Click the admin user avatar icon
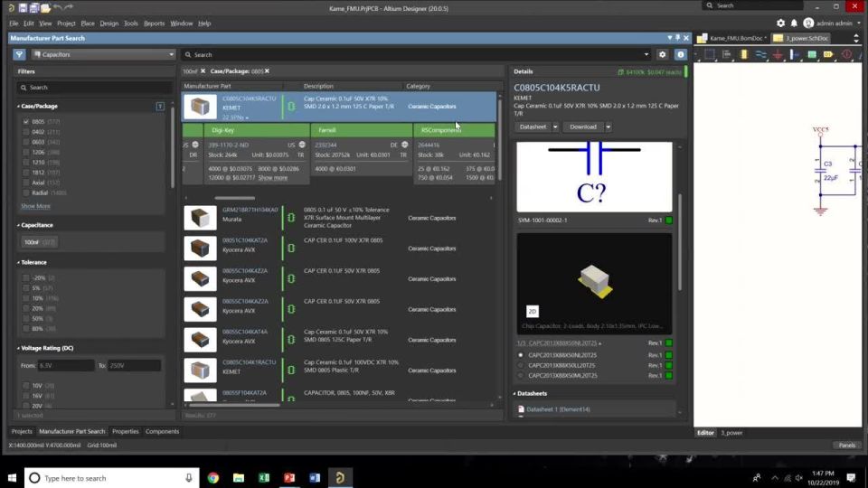 pos(808,23)
